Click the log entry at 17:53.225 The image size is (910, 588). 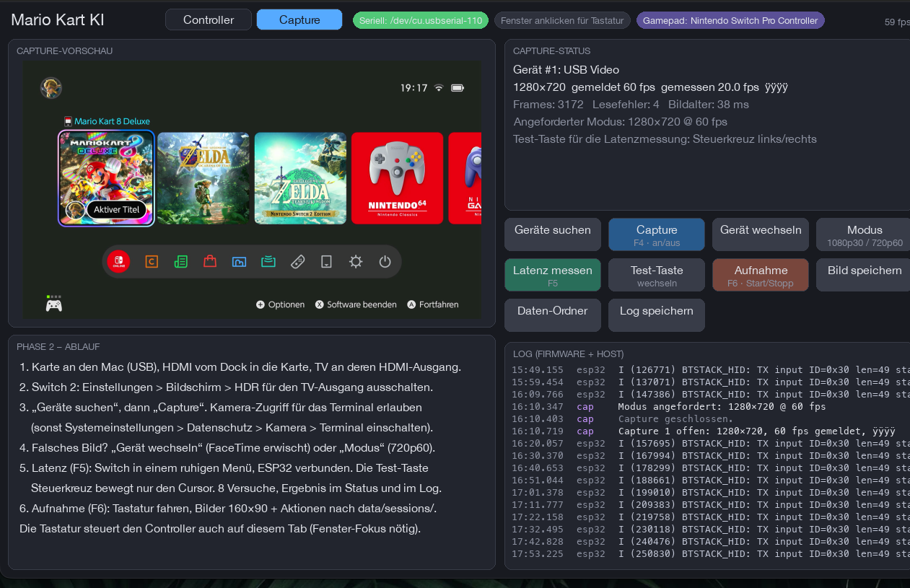click(x=711, y=554)
